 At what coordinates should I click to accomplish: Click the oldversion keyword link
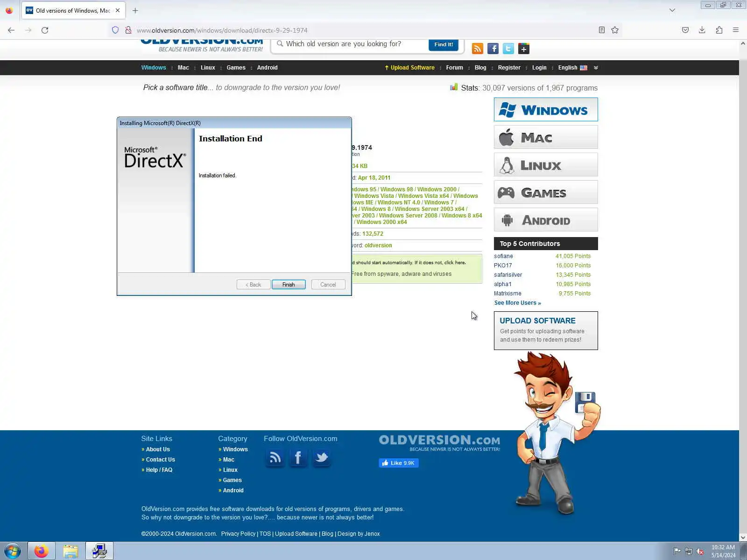pyautogui.click(x=378, y=245)
